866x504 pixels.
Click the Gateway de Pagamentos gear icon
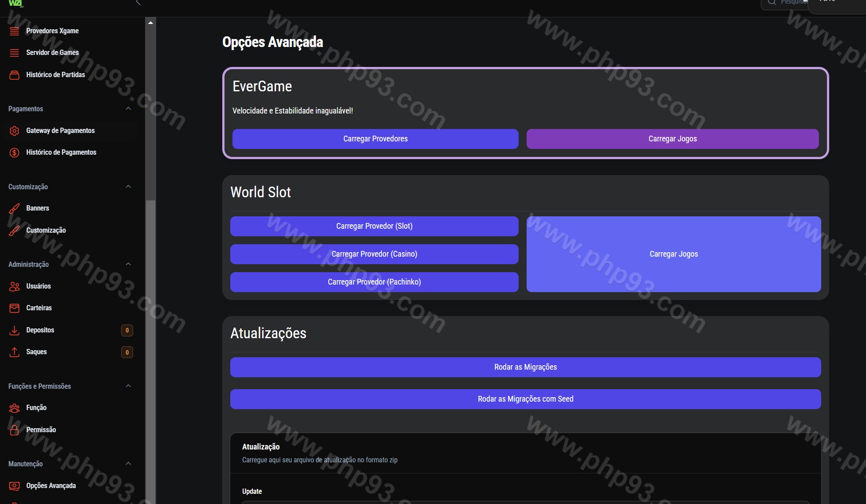14,131
